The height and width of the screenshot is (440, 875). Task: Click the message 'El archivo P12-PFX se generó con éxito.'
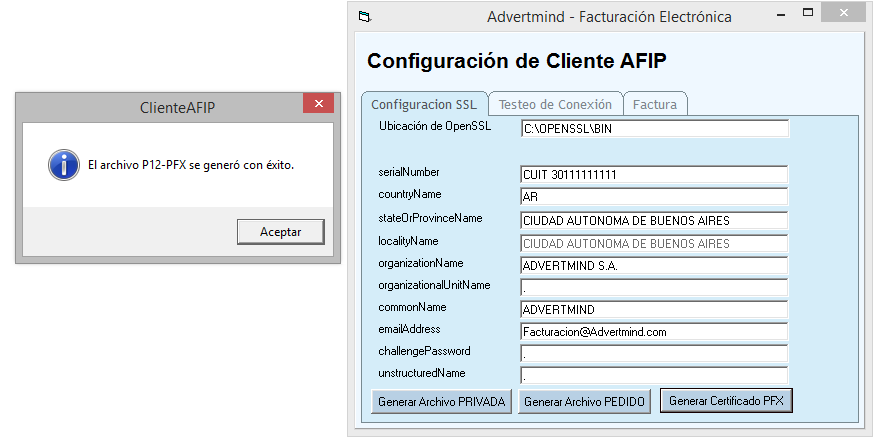pyautogui.click(x=191, y=165)
